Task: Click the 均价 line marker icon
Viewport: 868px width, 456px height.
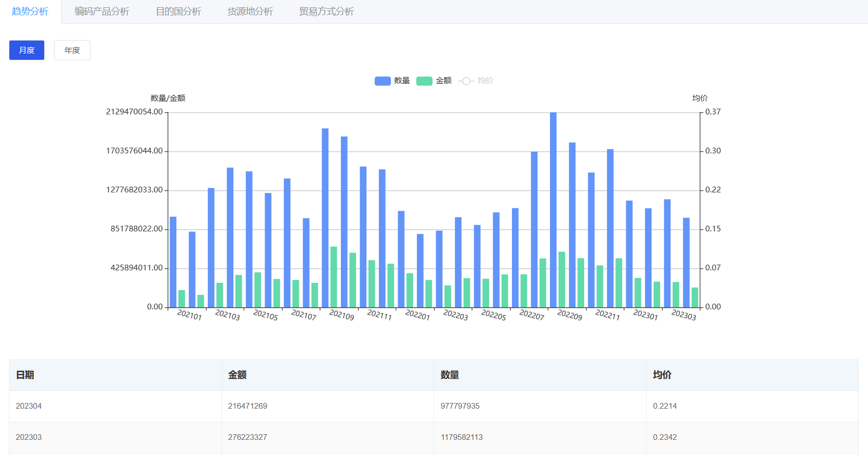Action: pos(466,81)
